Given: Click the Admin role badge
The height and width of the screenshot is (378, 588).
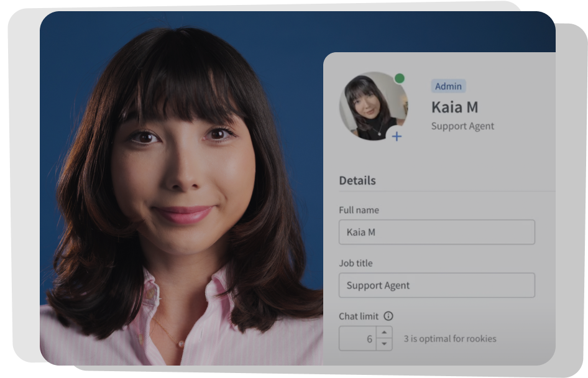Looking at the screenshot, I should point(448,86).
